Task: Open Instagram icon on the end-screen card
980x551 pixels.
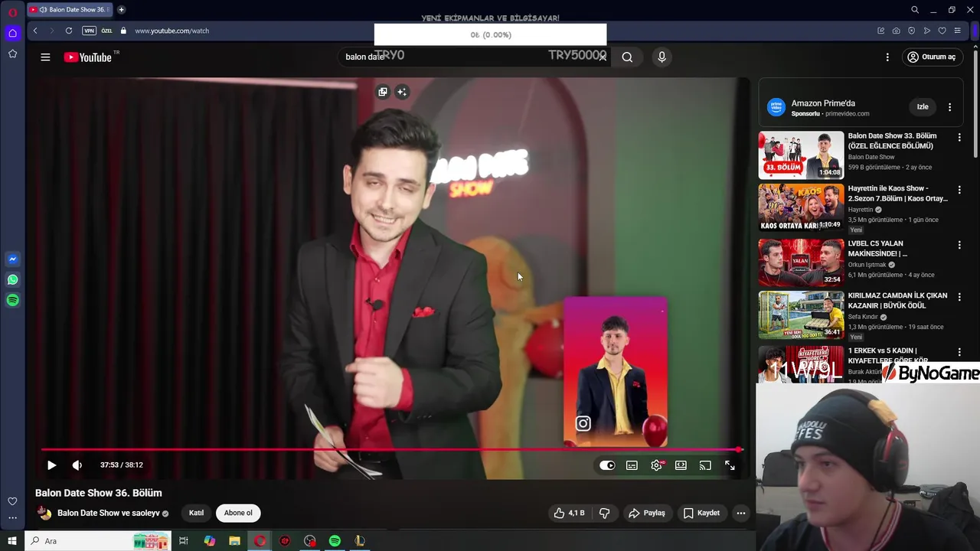Action: point(583,423)
